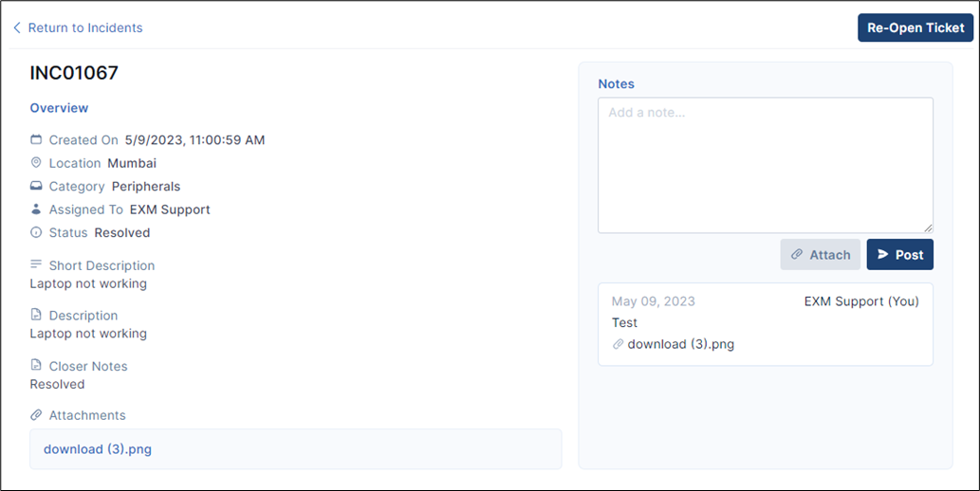Select the Notes panel heading
The height and width of the screenshot is (491, 980).
tap(617, 83)
